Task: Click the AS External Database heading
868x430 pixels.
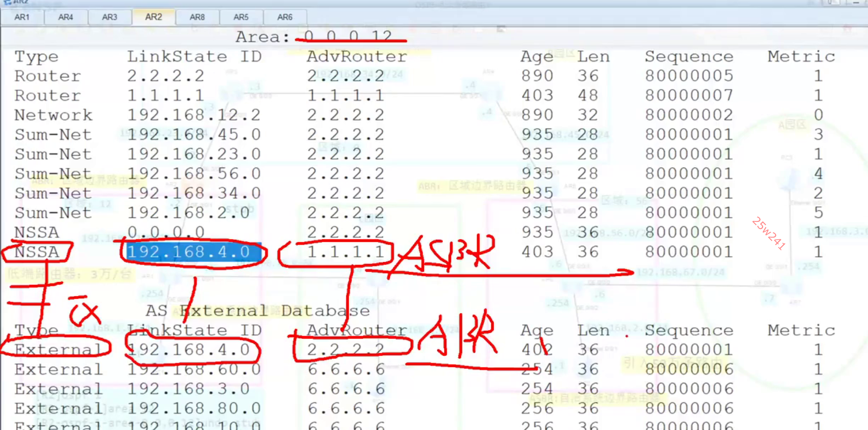Action: pos(258,311)
